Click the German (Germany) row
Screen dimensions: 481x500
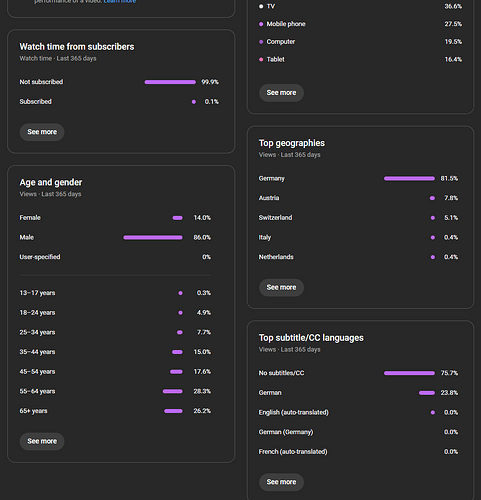click(358, 432)
